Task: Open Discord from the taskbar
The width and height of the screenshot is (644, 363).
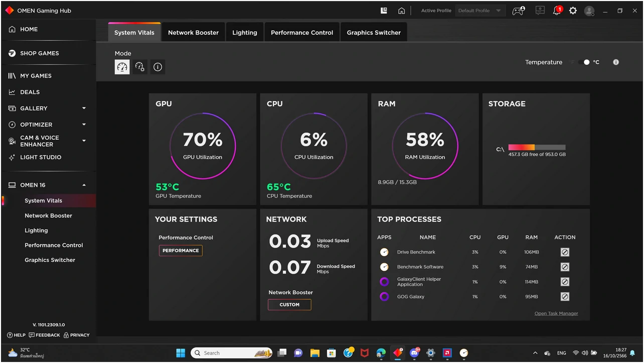Action: pos(414,353)
